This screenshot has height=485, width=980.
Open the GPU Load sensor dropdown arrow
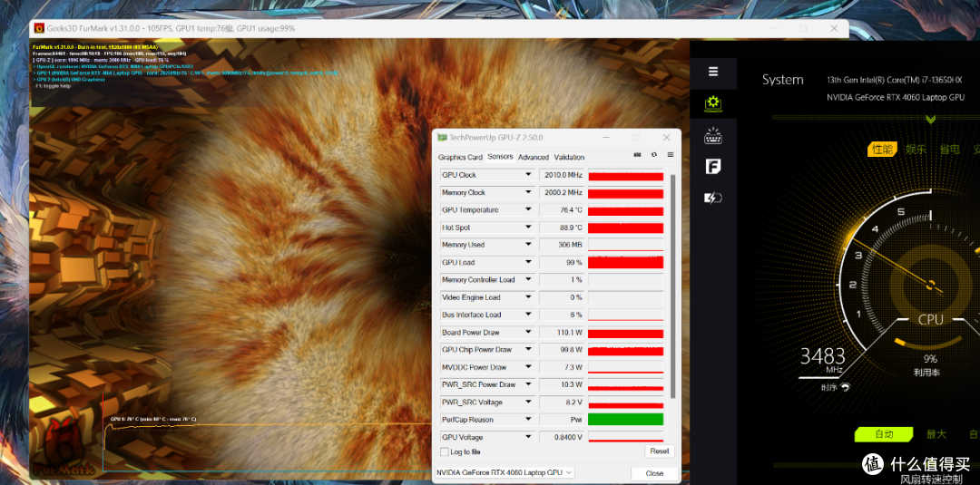tap(528, 263)
